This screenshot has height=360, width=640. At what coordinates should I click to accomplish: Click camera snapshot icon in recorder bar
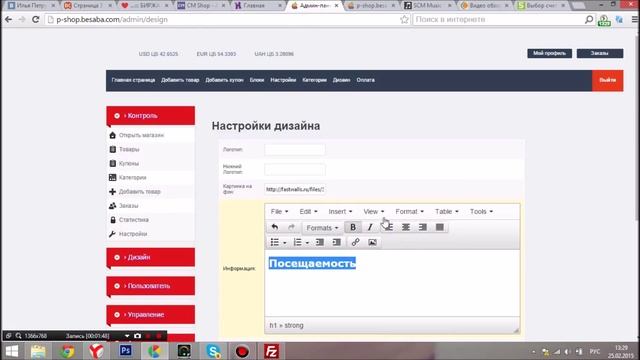(x=138, y=336)
